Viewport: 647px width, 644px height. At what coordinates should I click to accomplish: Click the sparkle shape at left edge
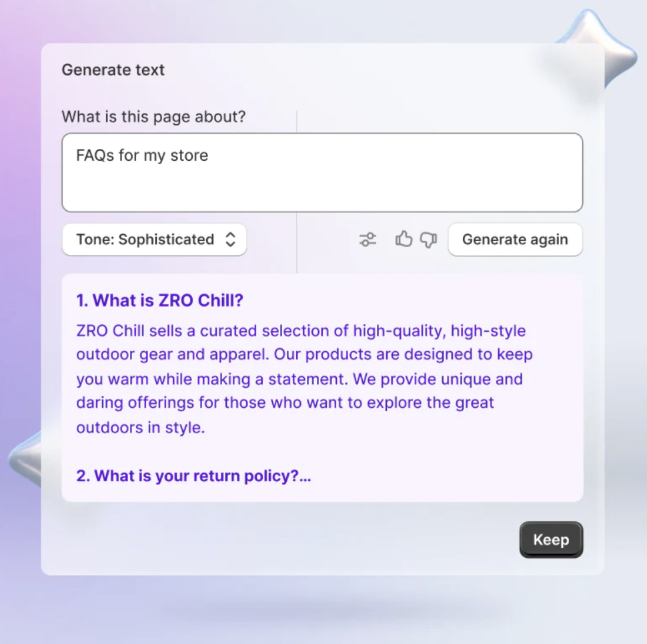25,458
